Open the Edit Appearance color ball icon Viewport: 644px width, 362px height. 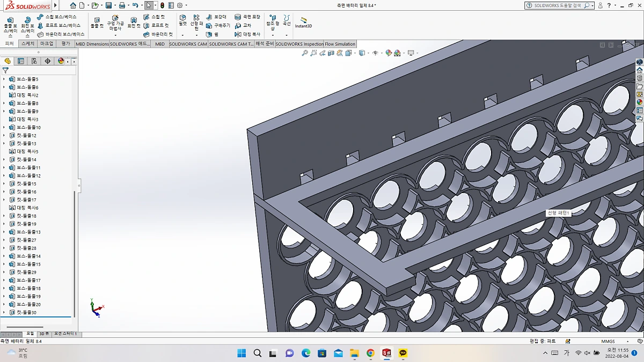pyautogui.click(x=389, y=53)
